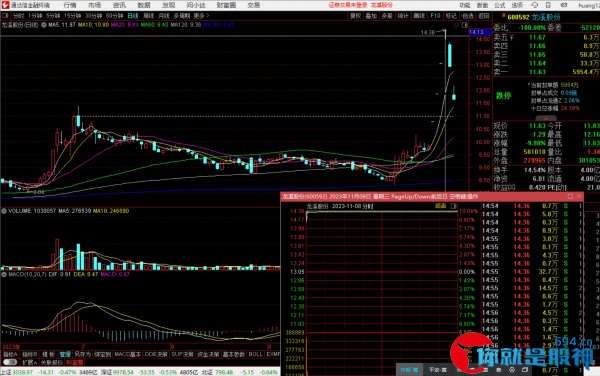Expand the 更多 periods arrow
The width and height of the screenshot is (600, 376).
point(201,16)
